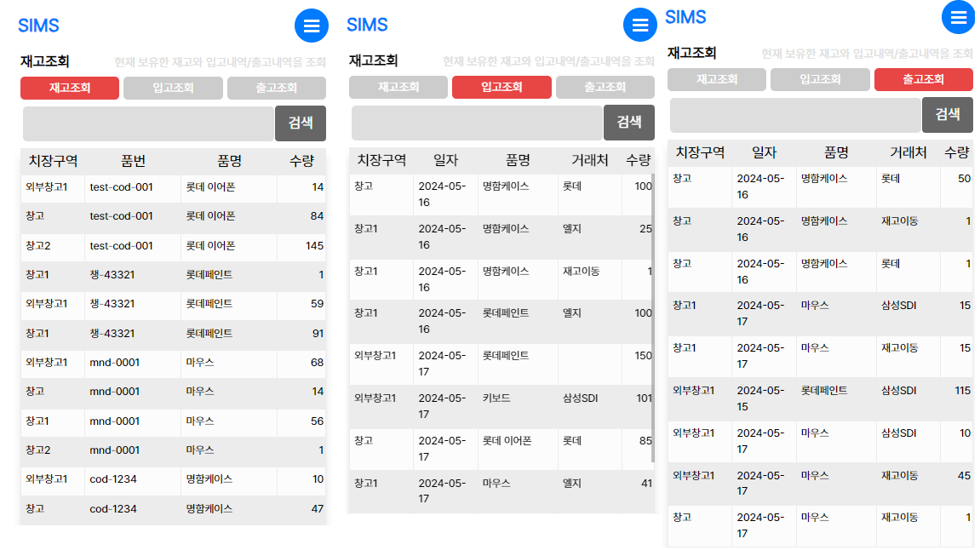Click 거래처 column header in middle table

[x=589, y=161]
